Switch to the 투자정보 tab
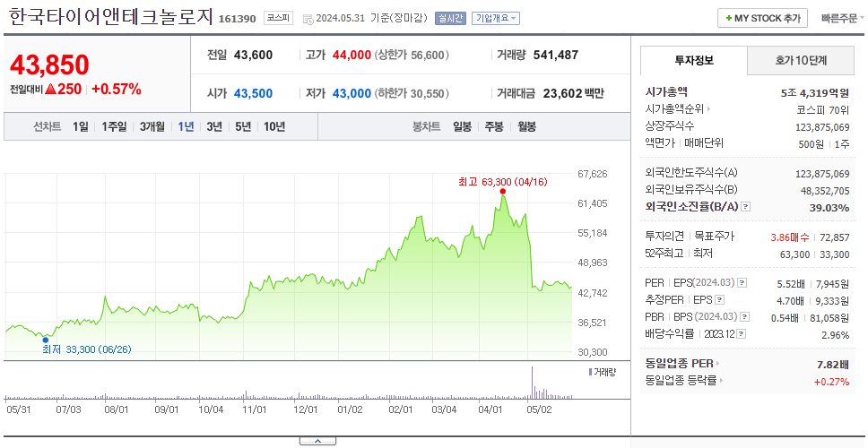 coord(694,60)
